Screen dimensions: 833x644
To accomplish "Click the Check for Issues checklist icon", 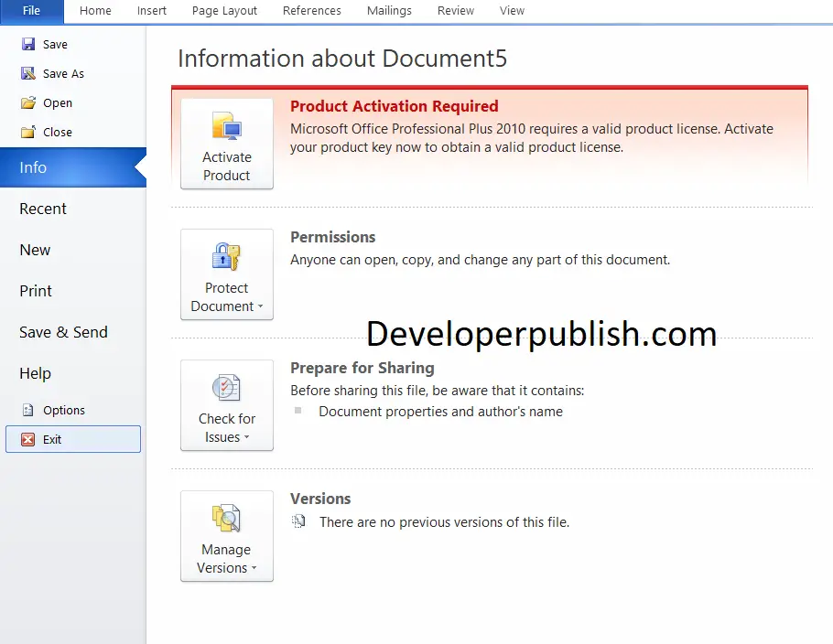I will coord(227,388).
